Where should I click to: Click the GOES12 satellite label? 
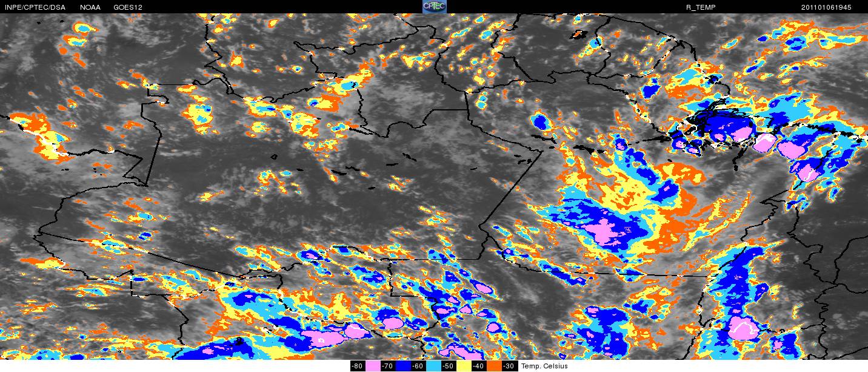click(x=129, y=7)
